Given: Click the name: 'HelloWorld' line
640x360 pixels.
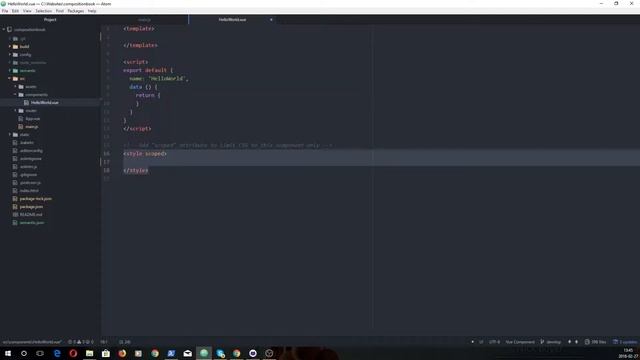Looking at the screenshot, I should [159, 78].
